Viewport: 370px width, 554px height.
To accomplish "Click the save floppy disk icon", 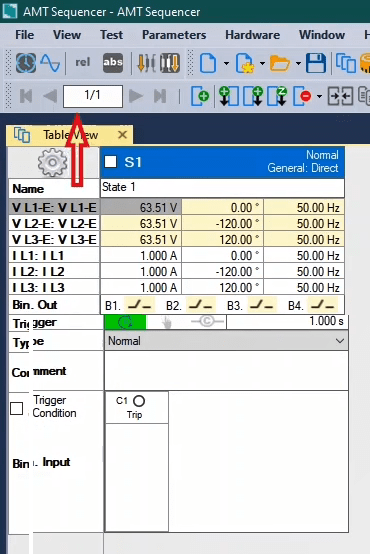I will coord(316,63).
